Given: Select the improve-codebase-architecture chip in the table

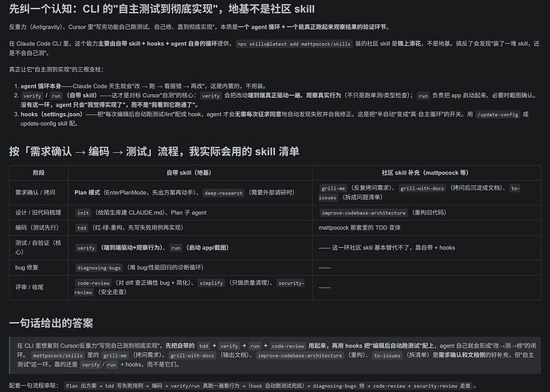Looking at the screenshot, I should [363, 213].
